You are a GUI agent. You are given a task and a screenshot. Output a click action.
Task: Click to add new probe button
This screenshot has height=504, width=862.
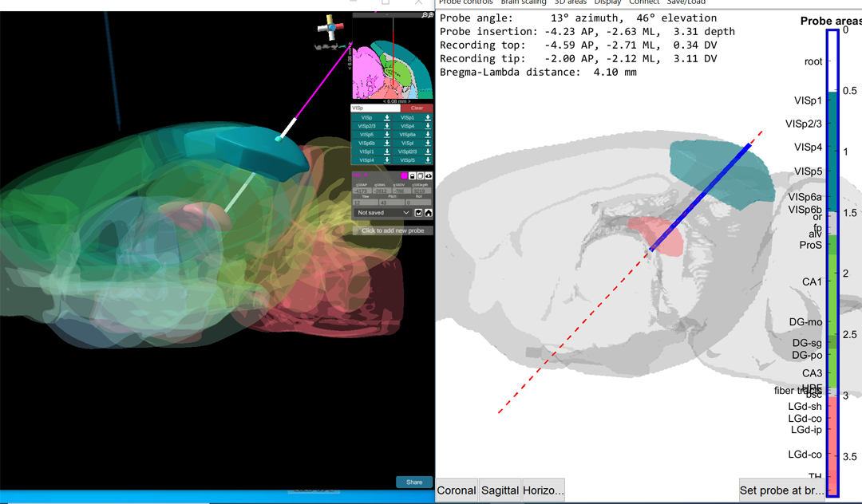coord(393,230)
